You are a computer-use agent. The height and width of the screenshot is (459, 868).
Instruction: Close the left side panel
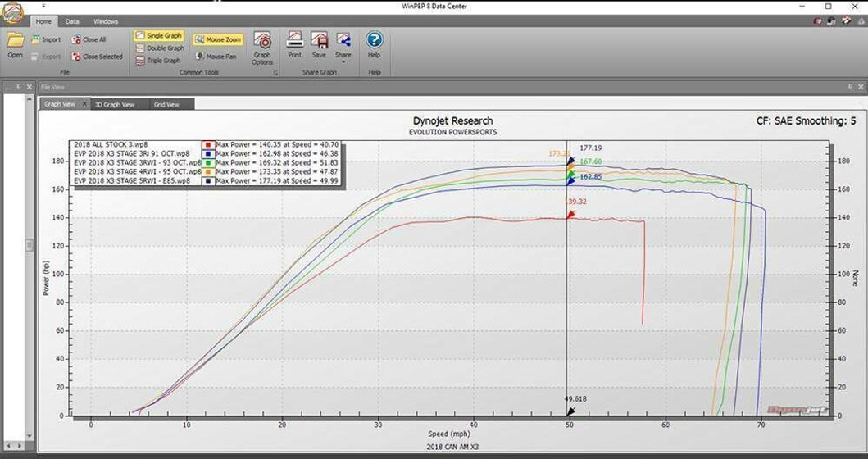coord(29,86)
